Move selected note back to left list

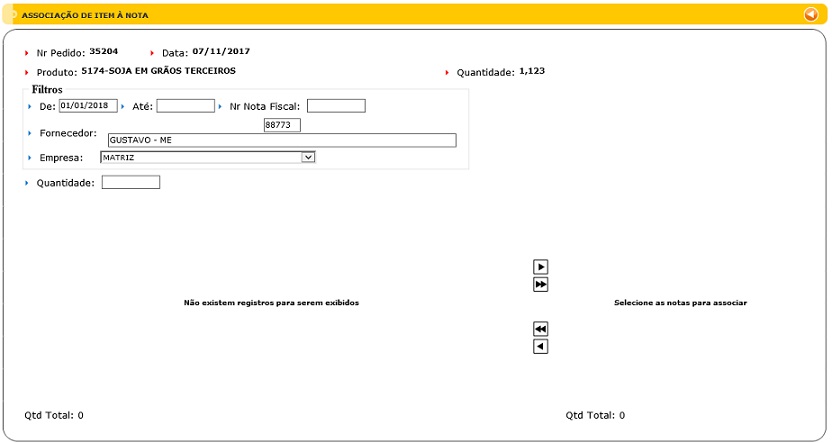point(541,347)
